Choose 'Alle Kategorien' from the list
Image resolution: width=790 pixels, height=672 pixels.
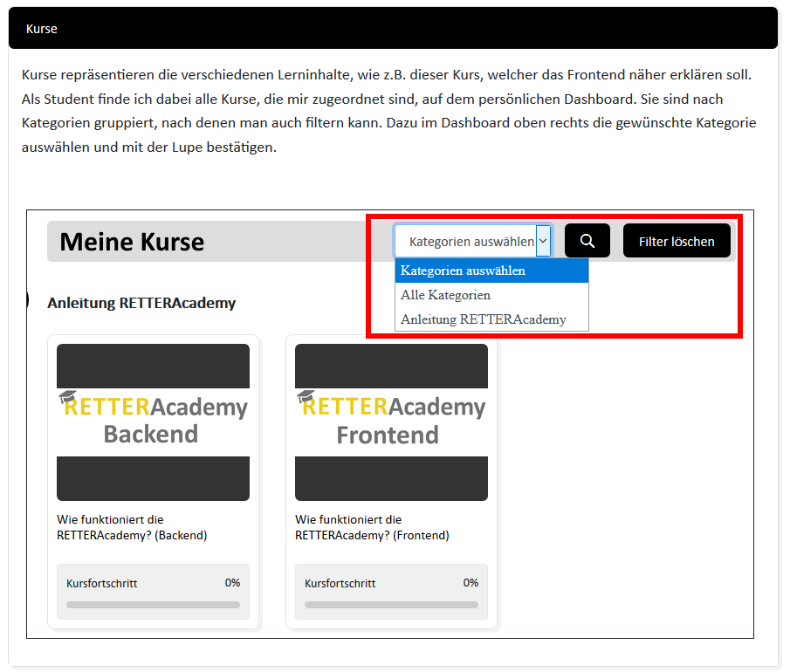pos(491,295)
